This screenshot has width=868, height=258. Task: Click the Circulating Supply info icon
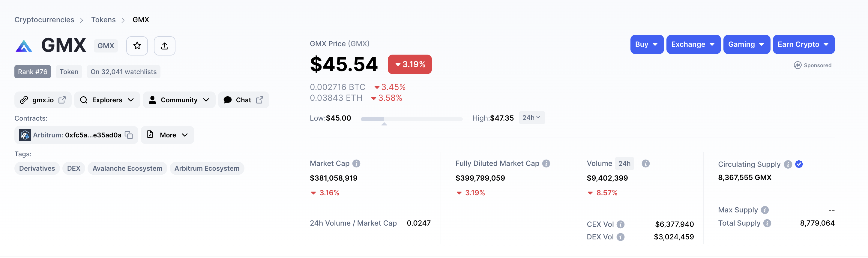[x=787, y=164]
